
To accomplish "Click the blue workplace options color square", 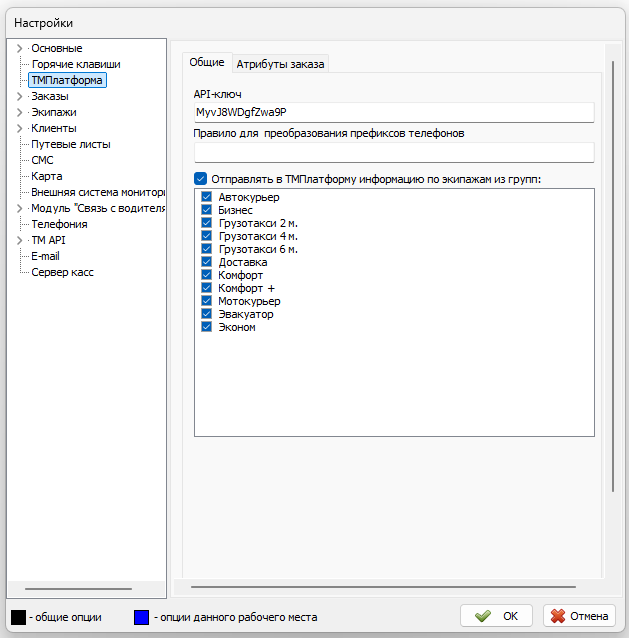I will click(x=141, y=617).
